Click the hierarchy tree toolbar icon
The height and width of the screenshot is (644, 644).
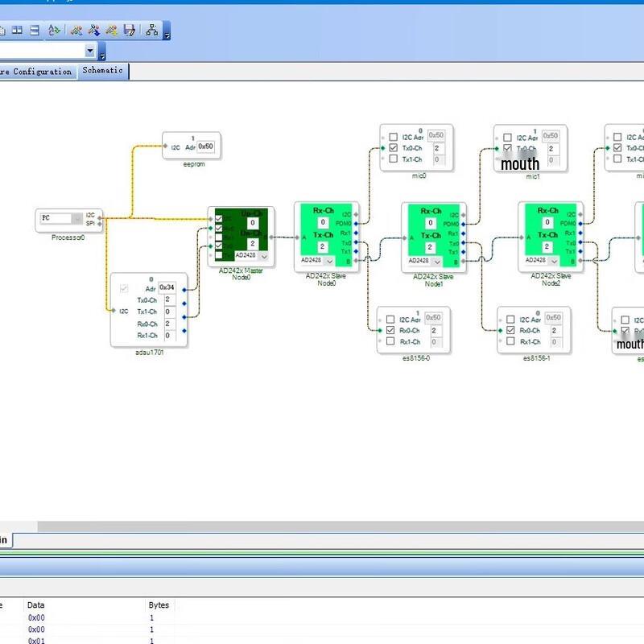tap(152, 30)
